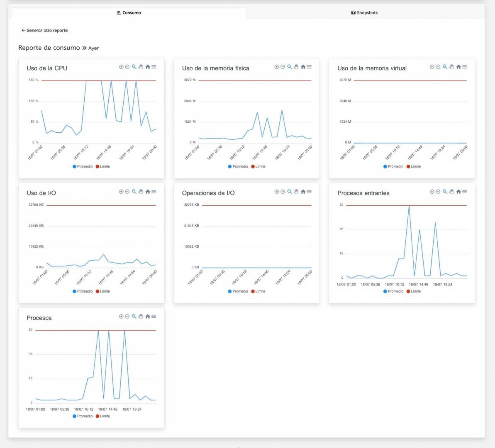The width and height of the screenshot is (495, 448).
Task: Activate the panning hand on the memoria virtual chart
Action: click(451, 67)
